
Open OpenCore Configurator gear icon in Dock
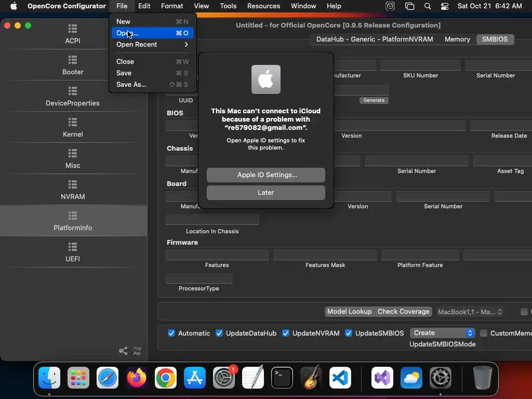click(441, 378)
